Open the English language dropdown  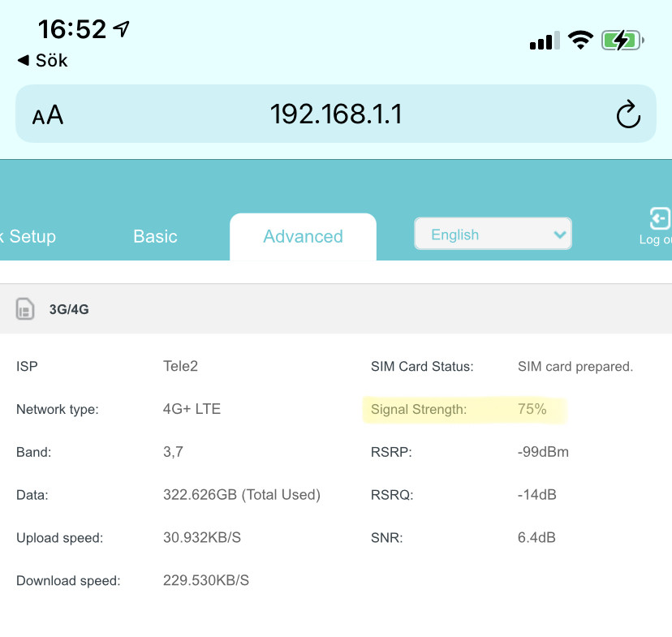click(492, 235)
